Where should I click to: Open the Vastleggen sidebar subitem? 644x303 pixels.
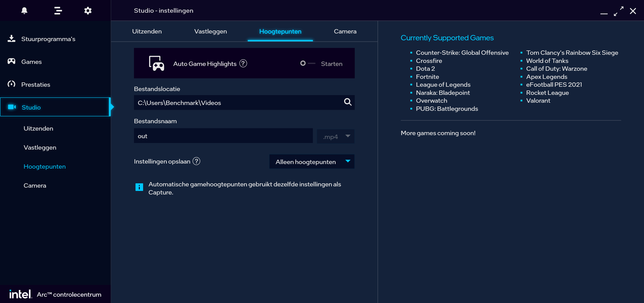click(x=40, y=148)
